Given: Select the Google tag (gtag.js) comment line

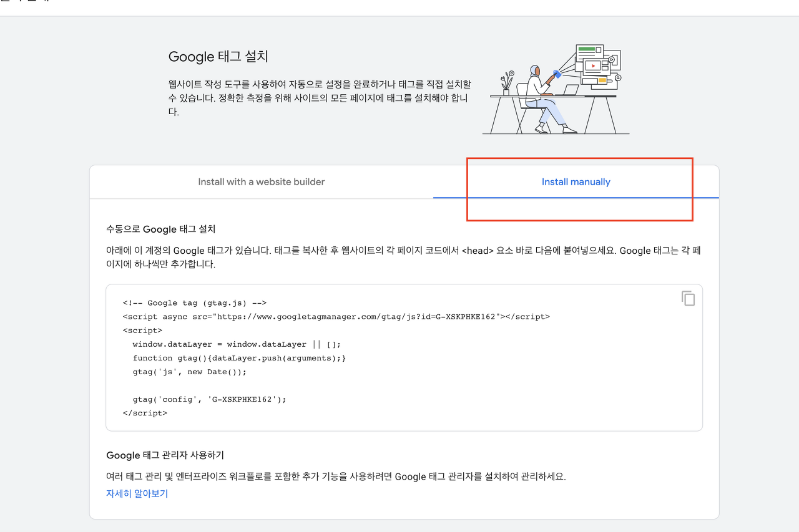Looking at the screenshot, I should (195, 303).
